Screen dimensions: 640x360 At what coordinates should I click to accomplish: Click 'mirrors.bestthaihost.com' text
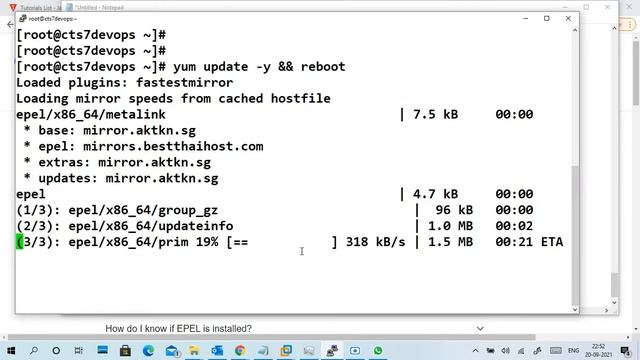[x=173, y=146]
